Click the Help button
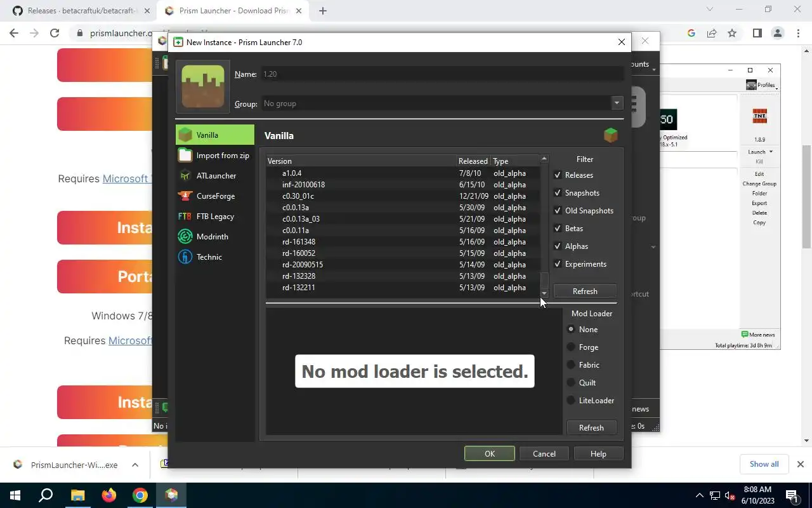This screenshot has height=508, width=812. 598,453
